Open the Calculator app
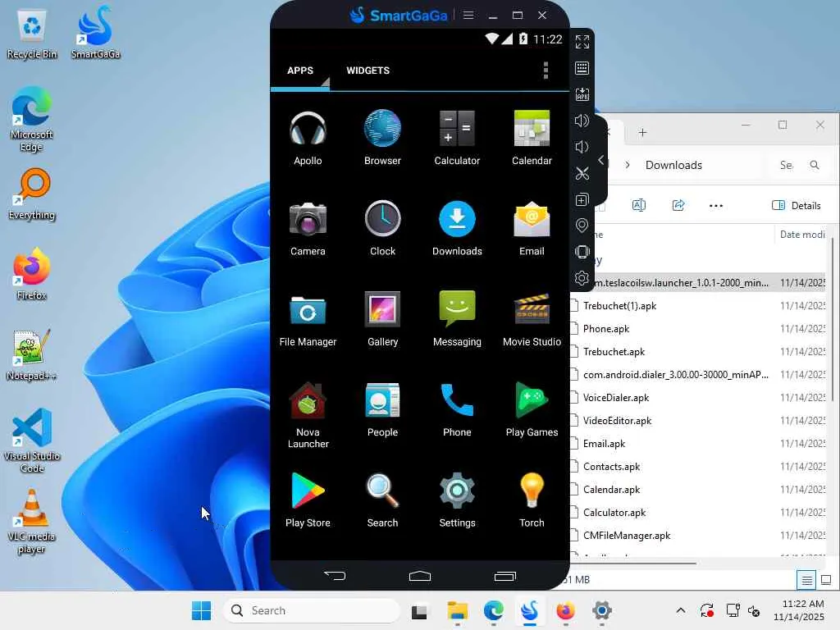This screenshot has width=840, height=630. tap(457, 138)
